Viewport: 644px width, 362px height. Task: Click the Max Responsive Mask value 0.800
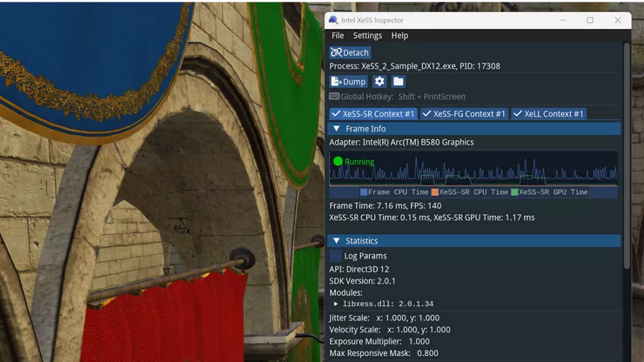click(428, 353)
